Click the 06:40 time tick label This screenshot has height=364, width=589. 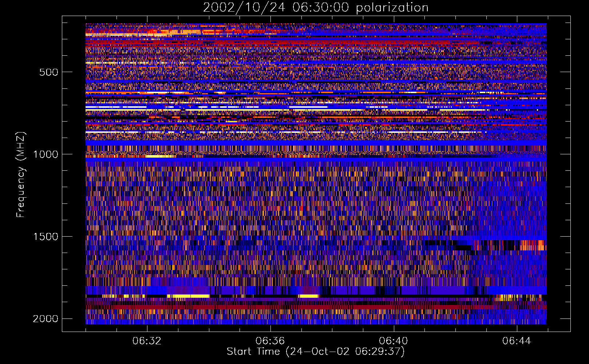394,341
